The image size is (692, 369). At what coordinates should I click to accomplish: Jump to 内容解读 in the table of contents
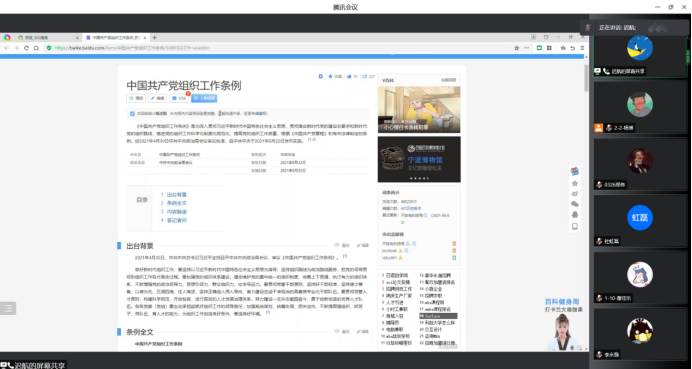point(177,212)
